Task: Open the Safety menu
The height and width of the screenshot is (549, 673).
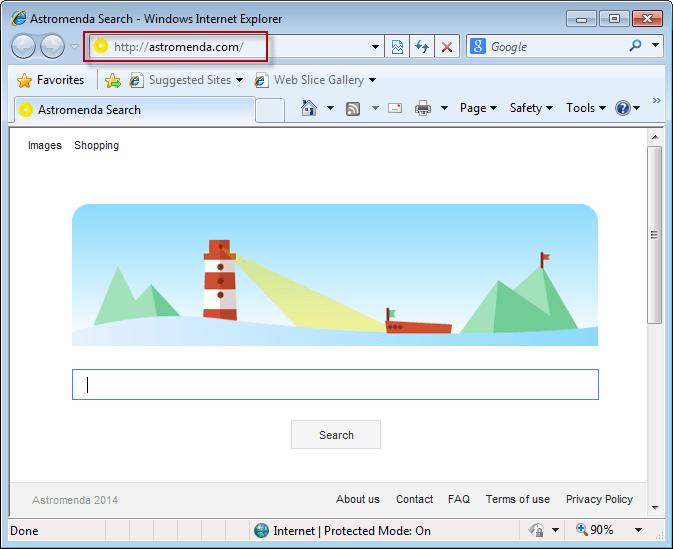Action: point(531,108)
